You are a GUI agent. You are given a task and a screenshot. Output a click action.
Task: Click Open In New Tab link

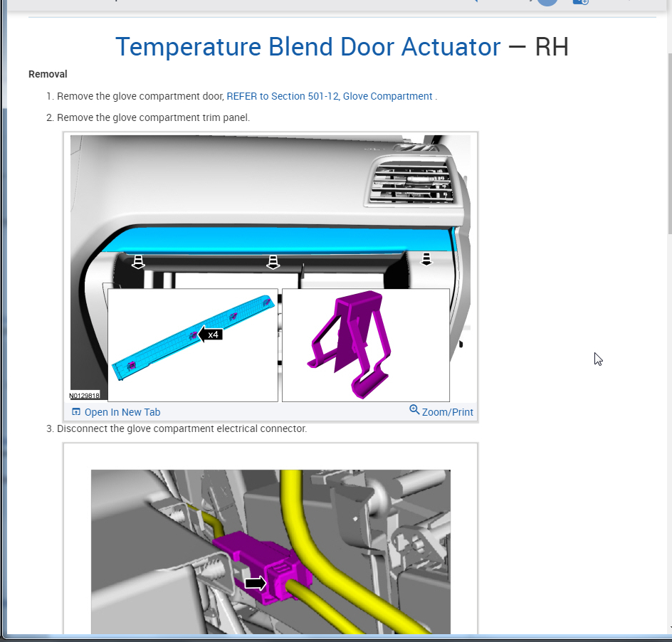tap(122, 412)
